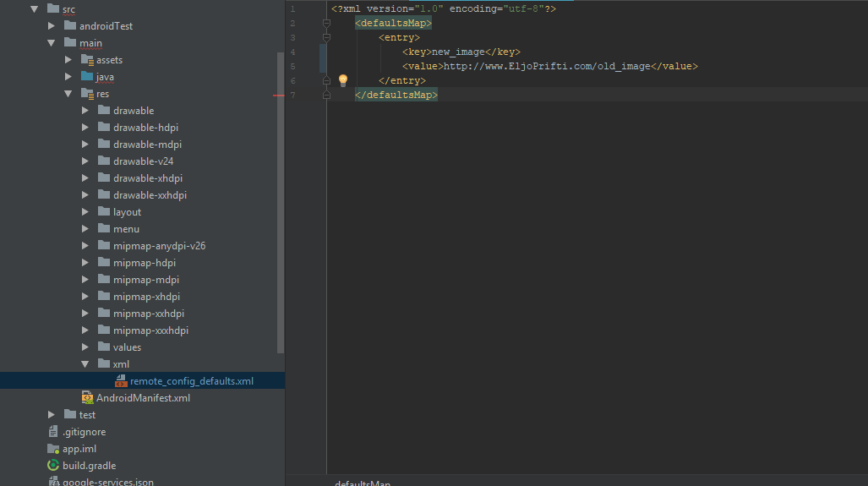Click the blue java source folder icon
The height and width of the screenshot is (486, 868).
87,76
